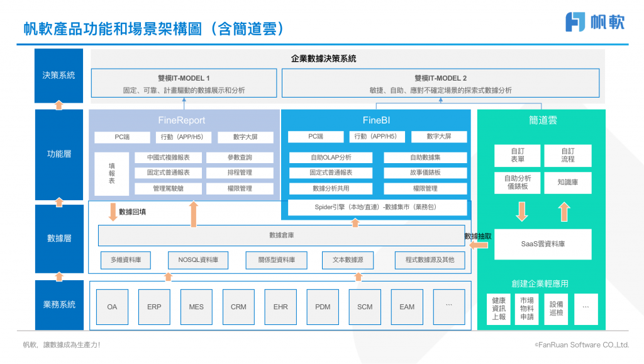Click the MES business system box

click(x=196, y=307)
